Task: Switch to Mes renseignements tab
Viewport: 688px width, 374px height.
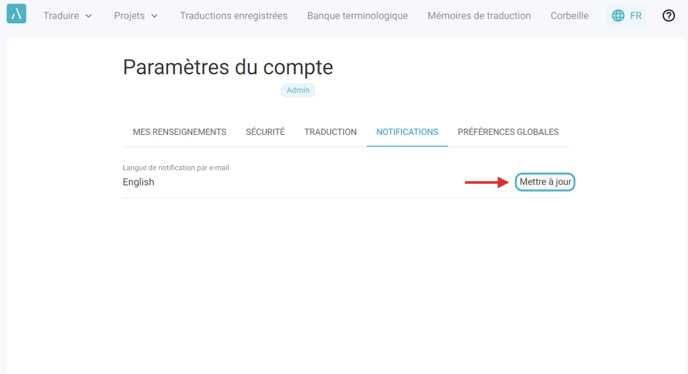Action: tap(179, 132)
